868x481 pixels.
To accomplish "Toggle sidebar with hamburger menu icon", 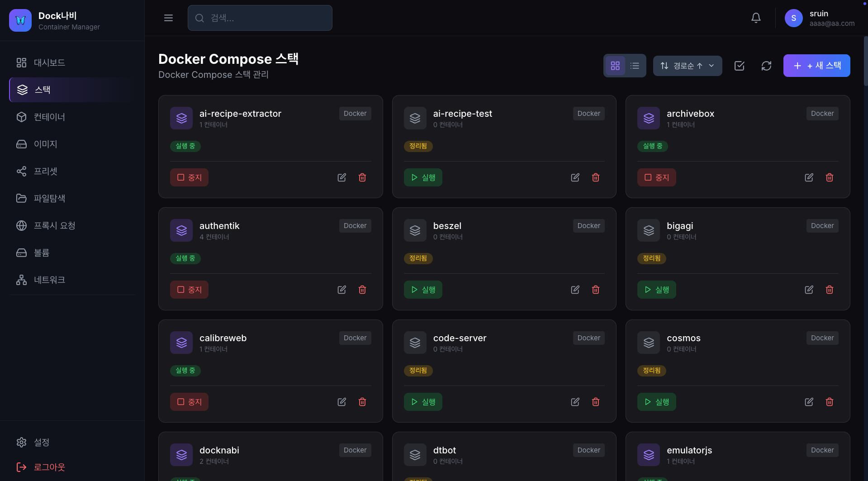I will tap(168, 18).
